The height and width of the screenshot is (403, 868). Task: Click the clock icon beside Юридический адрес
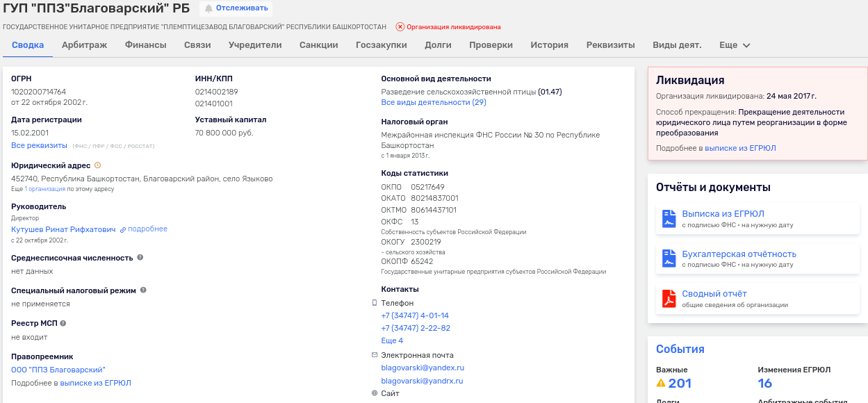click(x=97, y=165)
